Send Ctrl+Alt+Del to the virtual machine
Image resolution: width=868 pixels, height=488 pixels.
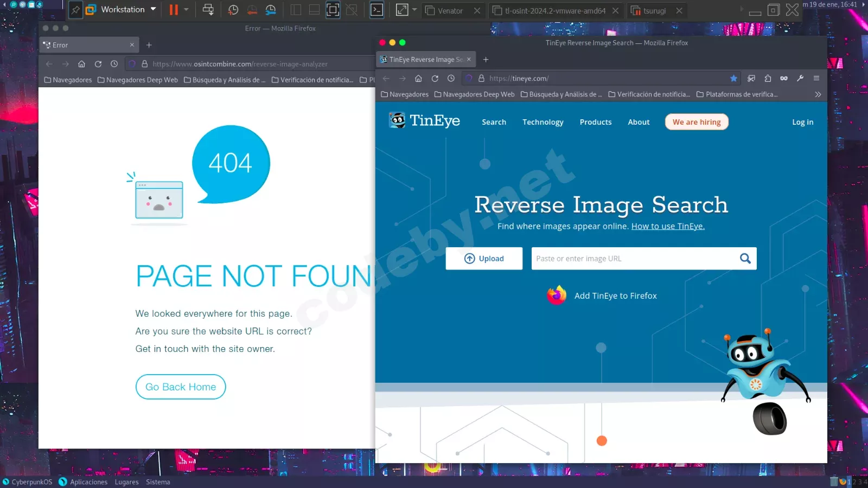point(208,10)
